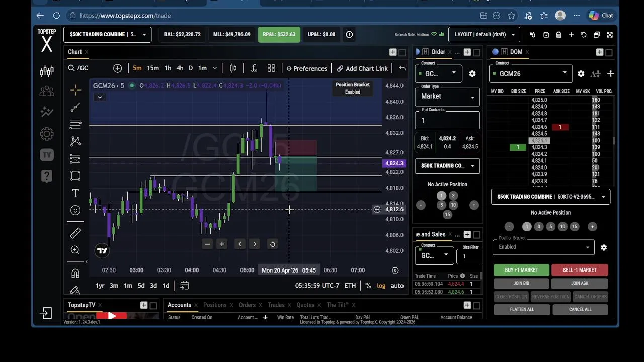
Task: Select 5 contracts in Order panel
Action: 441,205
